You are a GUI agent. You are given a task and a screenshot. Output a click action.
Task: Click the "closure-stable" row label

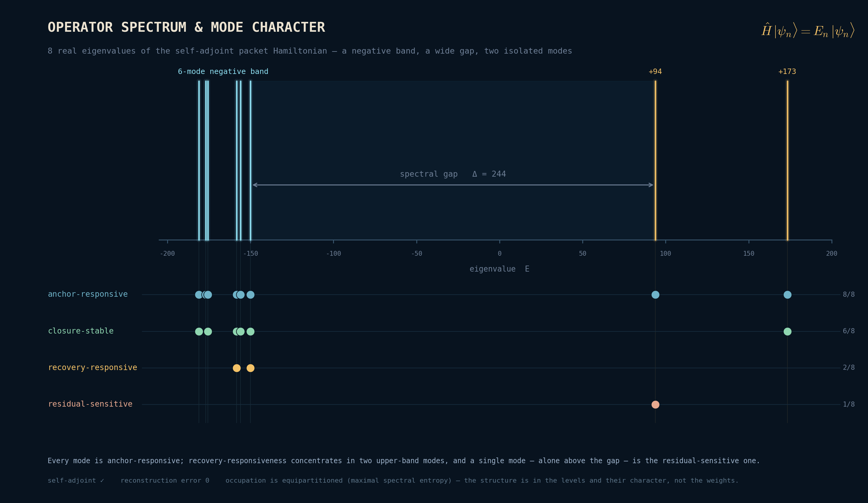tap(81, 331)
